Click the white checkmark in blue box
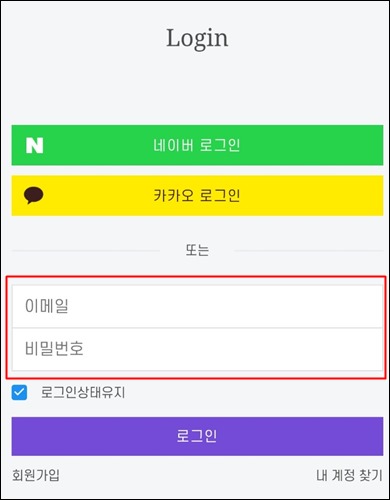The width and height of the screenshot is (390, 500). (x=19, y=392)
